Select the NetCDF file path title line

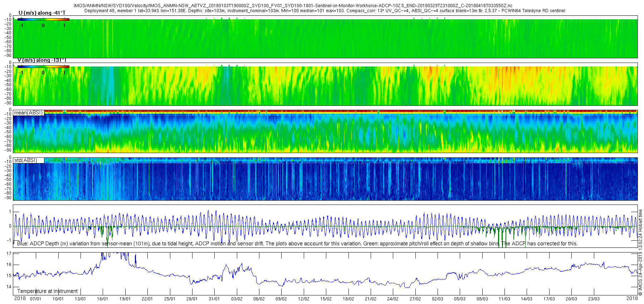(293, 6)
